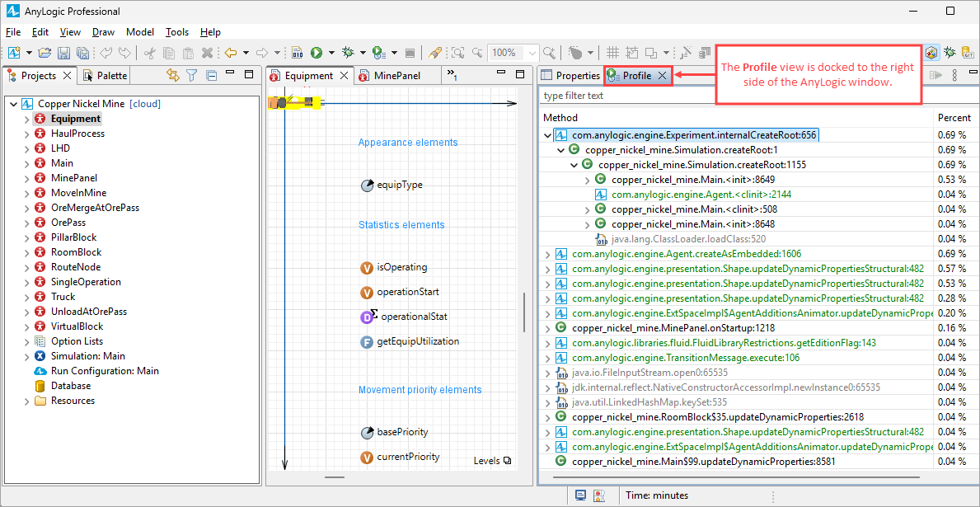The height and width of the screenshot is (507, 980).
Task: Toggle the grid display icon
Action: pos(613,53)
